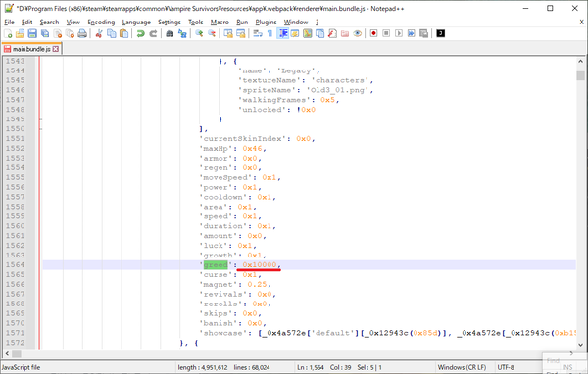Screen dimensions: 588x374
Task: Stop macro recording icon
Action: [x=386, y=34]
